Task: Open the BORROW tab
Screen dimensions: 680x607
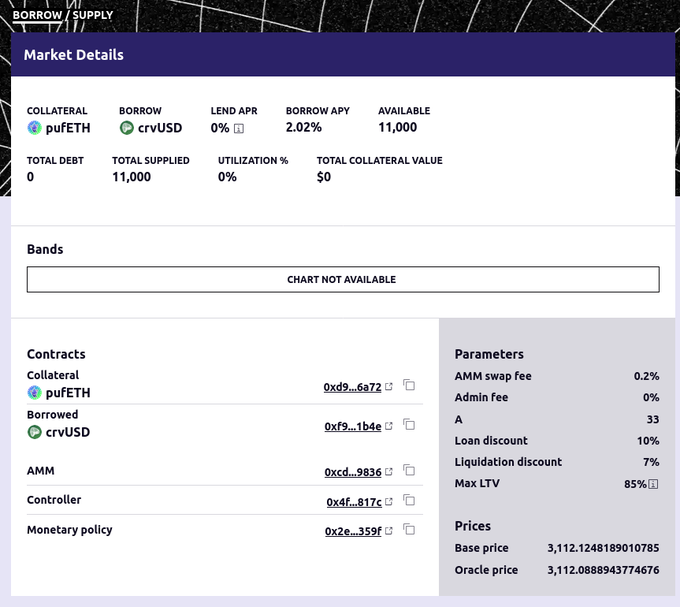Action: point(37,15)
